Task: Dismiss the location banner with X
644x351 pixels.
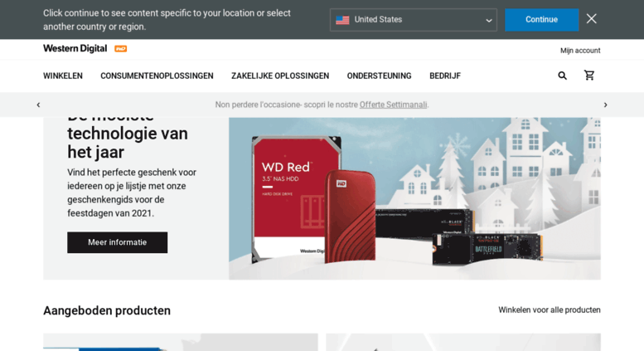Action: click(x=592, y=19)
